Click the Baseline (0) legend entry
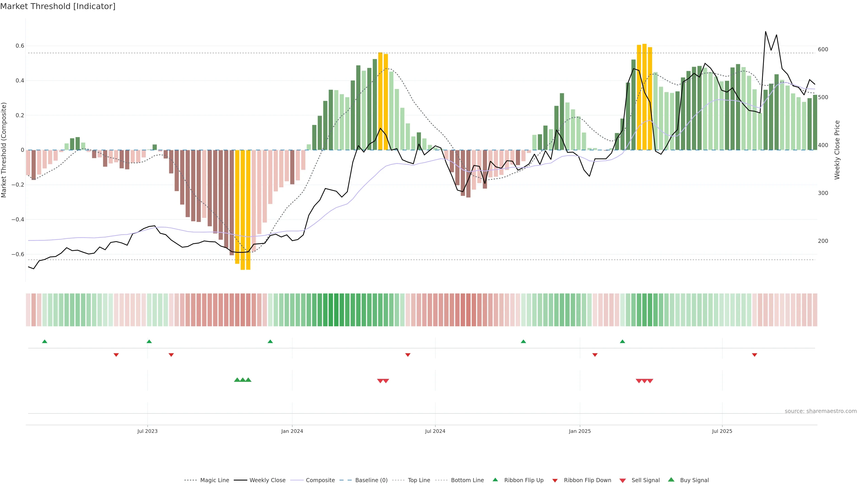The image size is (868, 488). (371, 480)
